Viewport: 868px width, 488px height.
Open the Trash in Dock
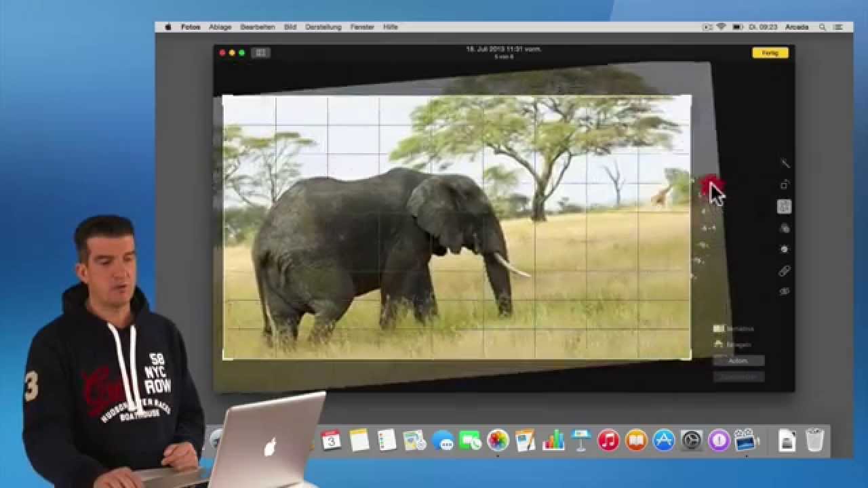pyautogui.click(x=815, y=441)
